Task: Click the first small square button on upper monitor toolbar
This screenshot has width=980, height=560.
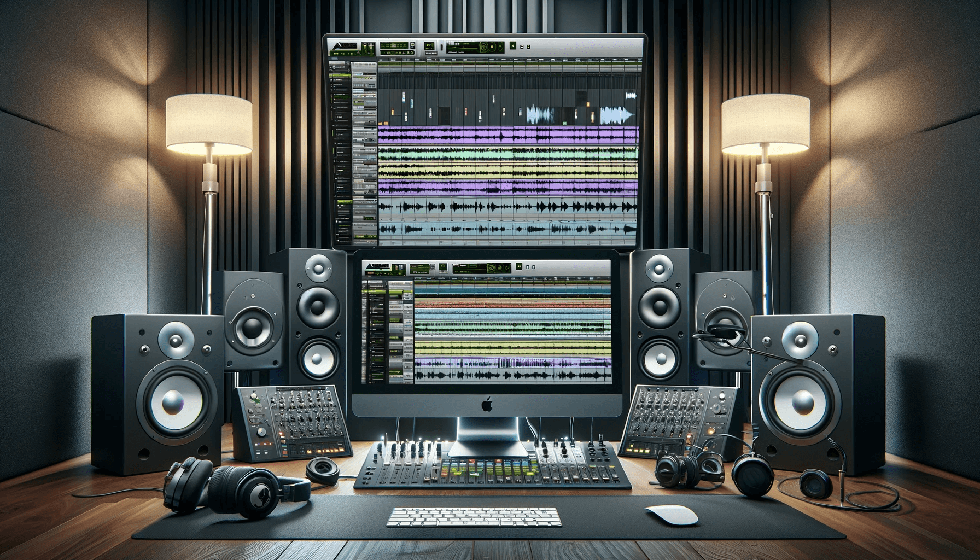Action: point(522,46)
